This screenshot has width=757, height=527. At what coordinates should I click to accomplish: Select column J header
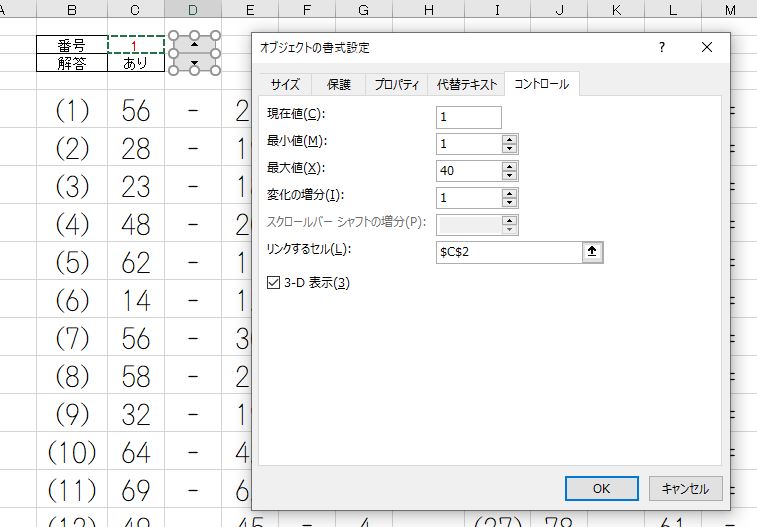click(x=559, y=10)
